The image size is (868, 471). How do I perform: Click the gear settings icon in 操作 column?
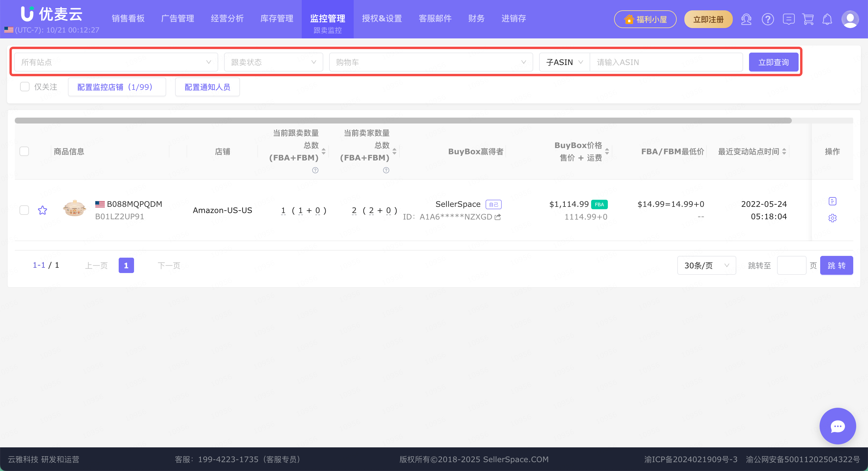(832, 218)
